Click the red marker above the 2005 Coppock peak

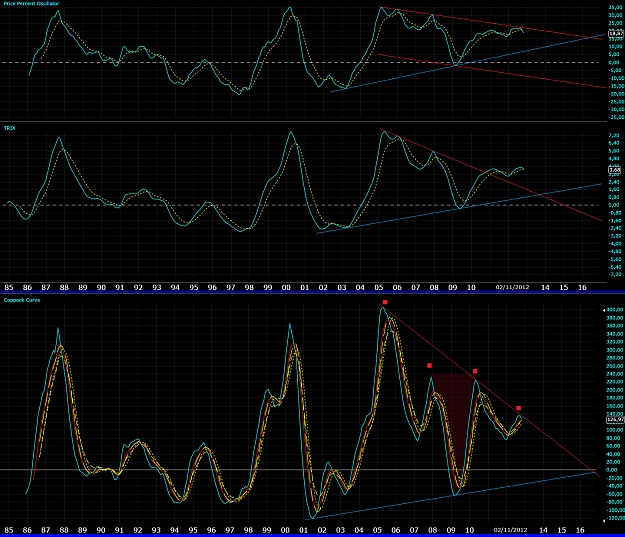click(x=385, y=302)
